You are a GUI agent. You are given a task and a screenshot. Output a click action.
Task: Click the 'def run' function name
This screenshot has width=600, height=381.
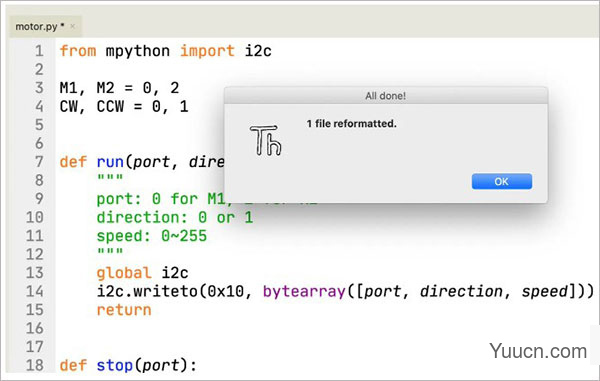(110, 162)
